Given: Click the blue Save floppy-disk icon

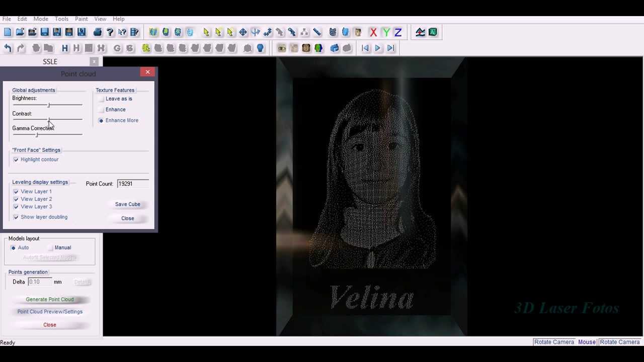Looking at the screenshot, I should pos(45,32).
